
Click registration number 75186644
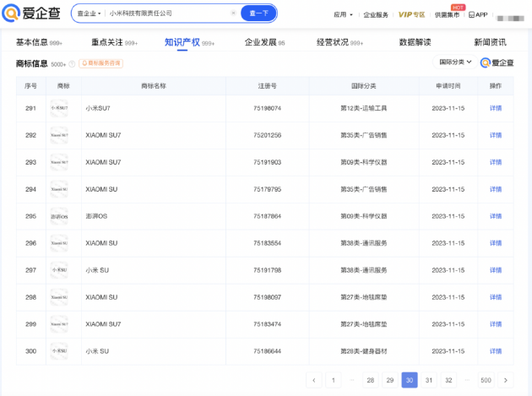[x=268, y=351]
